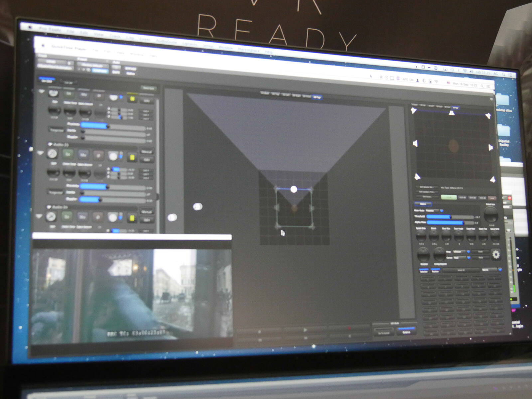Screen dimensions: 532x399
Task: Click the phase invert icon on the Audio 24 row
Action: click(x=97, y=217)
